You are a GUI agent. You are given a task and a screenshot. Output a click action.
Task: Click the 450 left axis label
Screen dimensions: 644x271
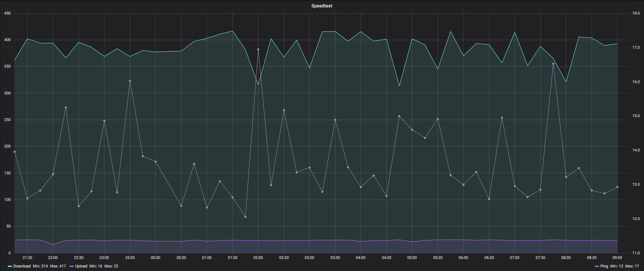pos(7,13)
